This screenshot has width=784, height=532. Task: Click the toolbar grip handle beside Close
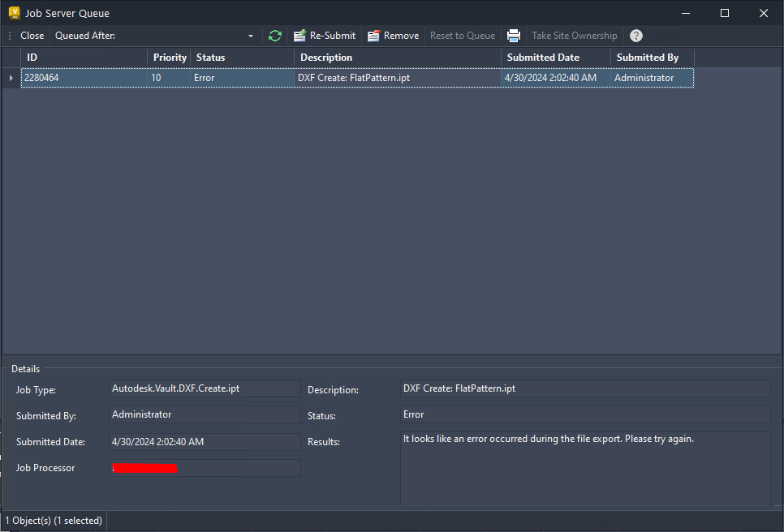coord(10,36)
